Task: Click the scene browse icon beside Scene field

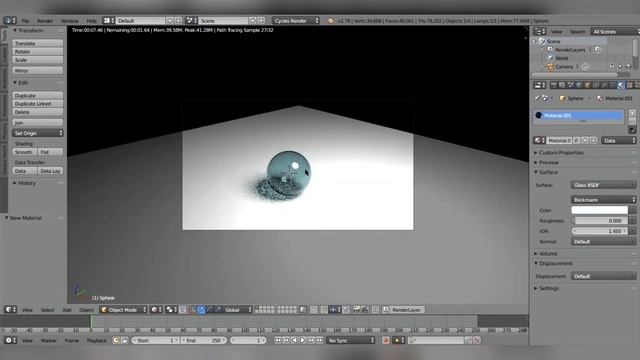Action: coord(191,20)
